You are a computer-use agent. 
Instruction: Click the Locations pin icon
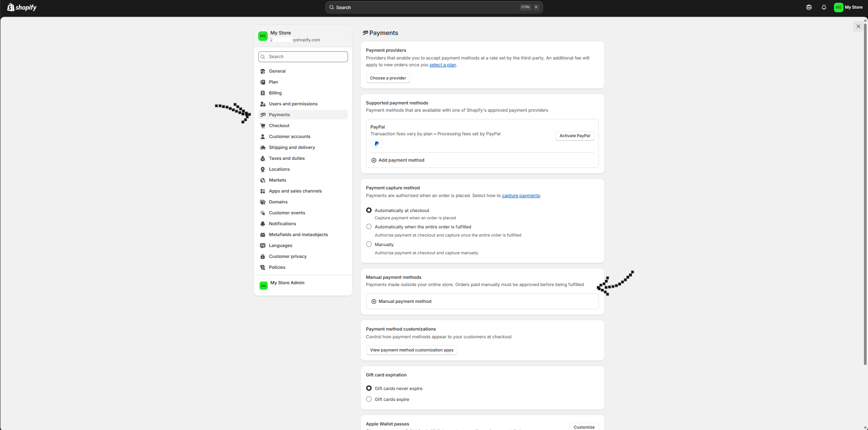coord(263,169)
